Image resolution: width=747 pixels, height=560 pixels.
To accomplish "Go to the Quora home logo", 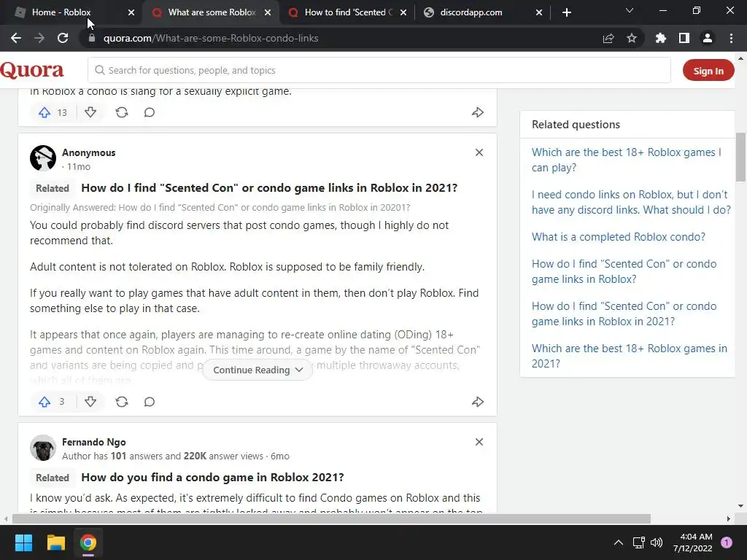I will (32, 70).
